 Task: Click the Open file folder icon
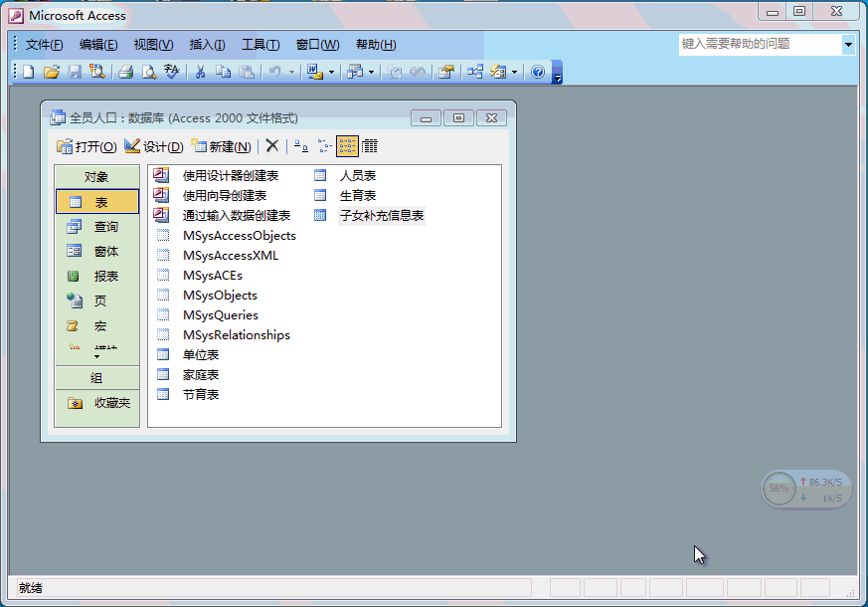point(51,72)
